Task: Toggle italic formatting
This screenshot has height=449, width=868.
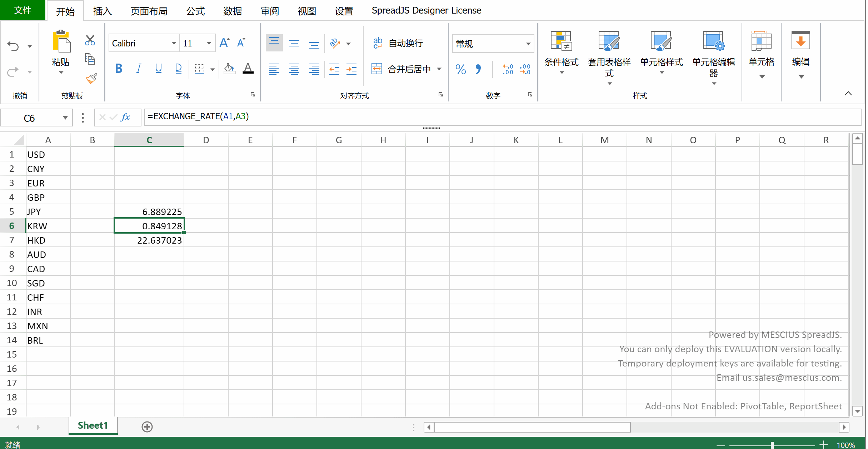Action: coord(139,68)
